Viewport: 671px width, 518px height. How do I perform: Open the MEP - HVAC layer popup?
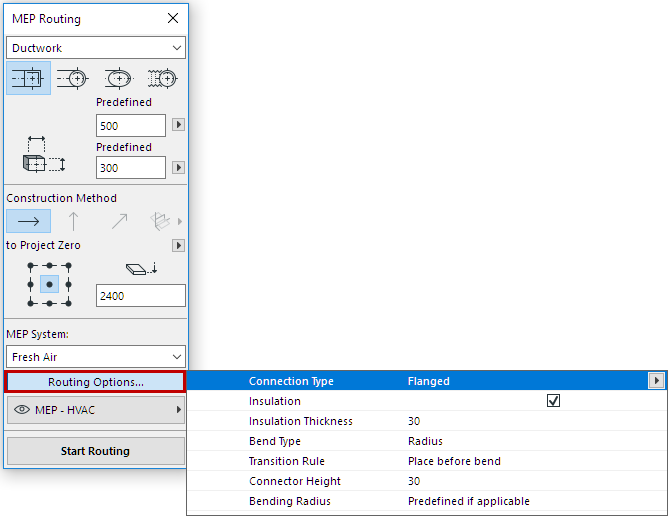pos(96,410)
